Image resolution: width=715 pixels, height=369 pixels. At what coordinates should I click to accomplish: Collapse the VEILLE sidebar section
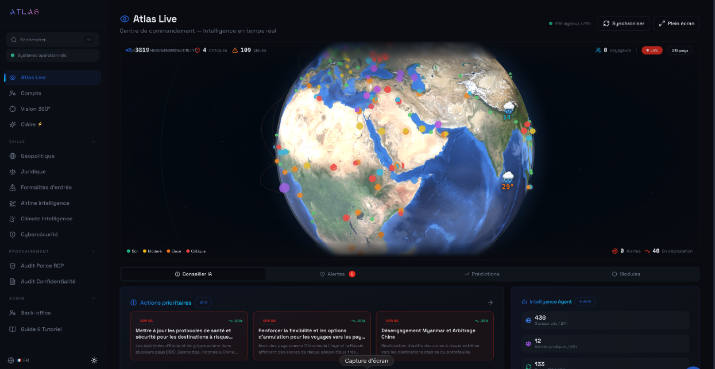(x=93, y=142)
